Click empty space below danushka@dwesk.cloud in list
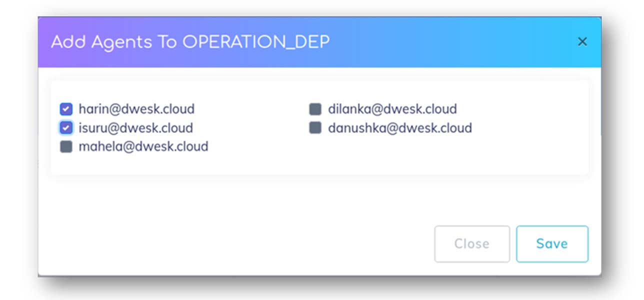The image size is (644, 300). 390,155
